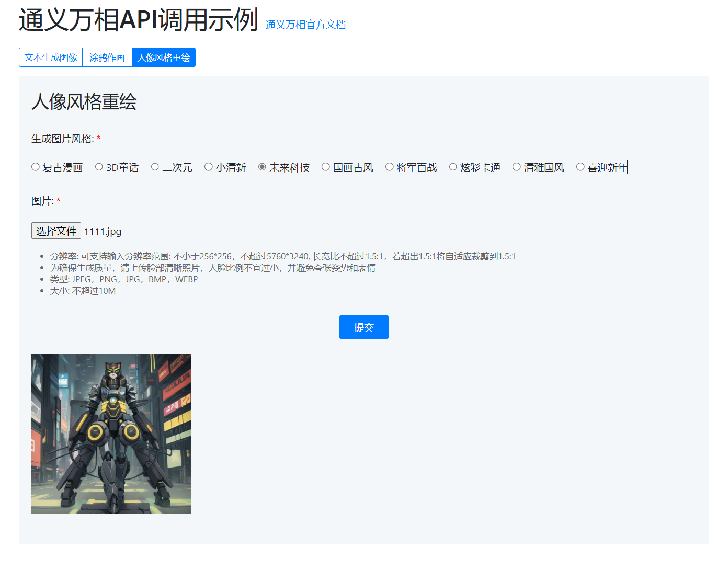Switch to the 人像风格重绘 tab
The height and width of the screenshot is (570, 728).
click(164, 58)
